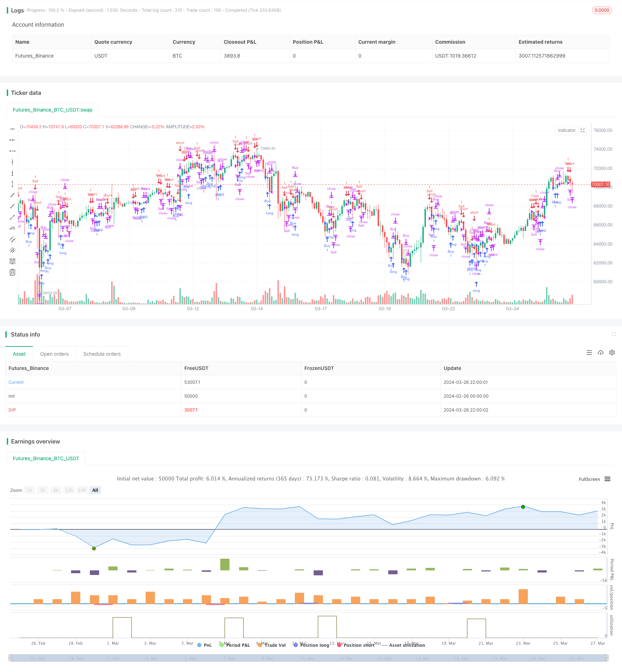Open the Indicator menu on the chart

point(567,130)
